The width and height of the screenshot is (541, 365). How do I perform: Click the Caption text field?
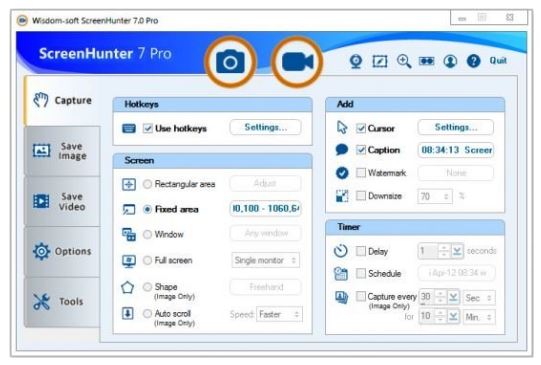coord(456,150)
